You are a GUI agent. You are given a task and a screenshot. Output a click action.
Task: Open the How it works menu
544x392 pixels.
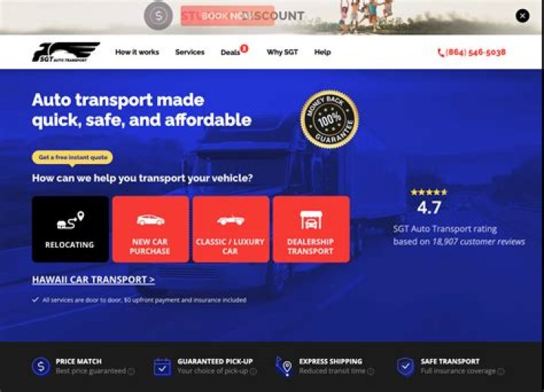137,52
